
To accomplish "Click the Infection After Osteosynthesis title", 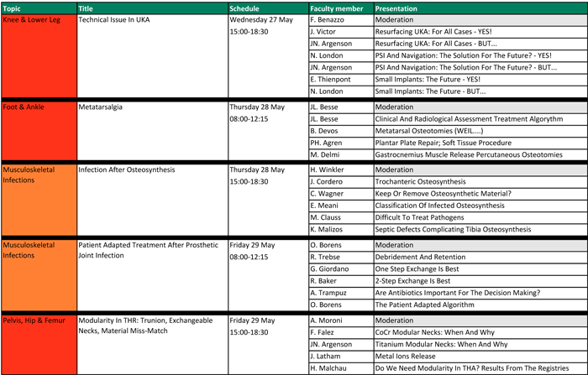I will (127, 169).
